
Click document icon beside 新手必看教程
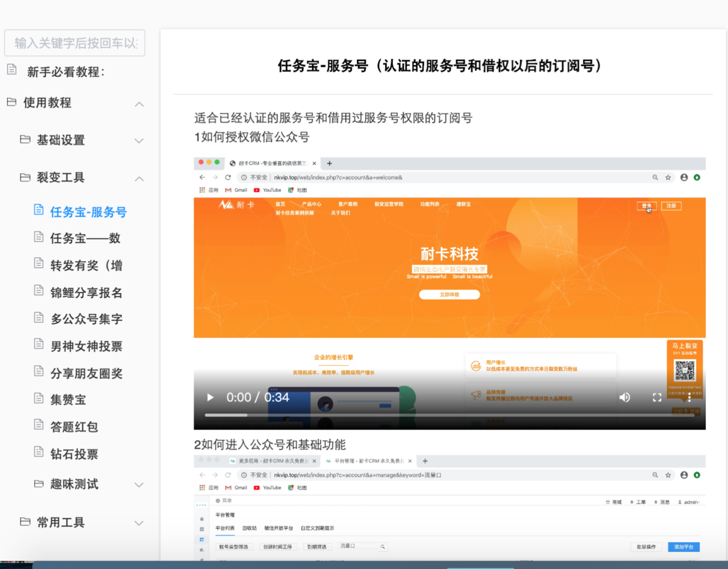coord(12,70)
